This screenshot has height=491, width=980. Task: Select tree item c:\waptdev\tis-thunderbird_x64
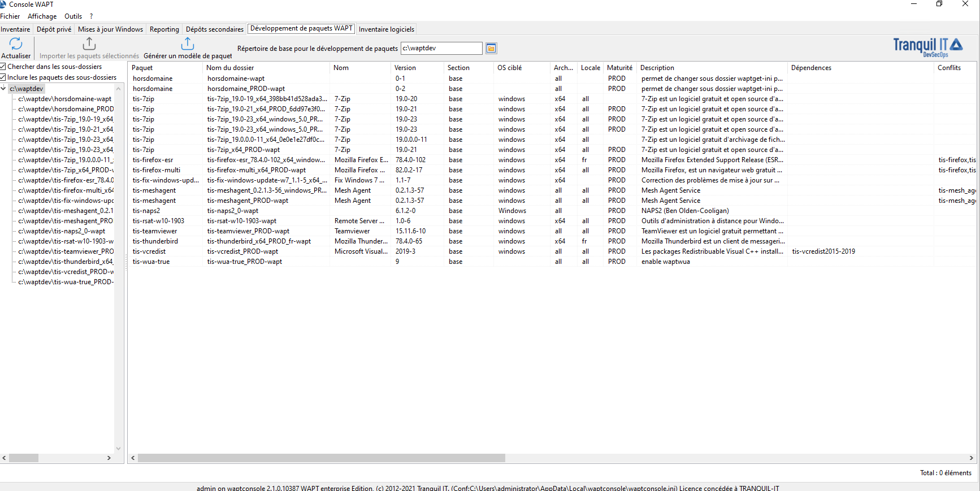click(66, 262)
